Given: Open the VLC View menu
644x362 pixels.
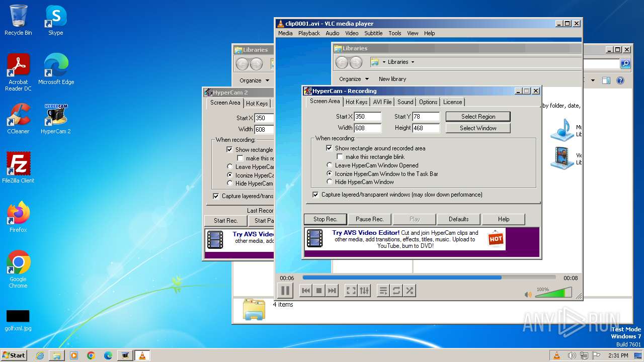Looking at the screenshot, I should [413, 33].
